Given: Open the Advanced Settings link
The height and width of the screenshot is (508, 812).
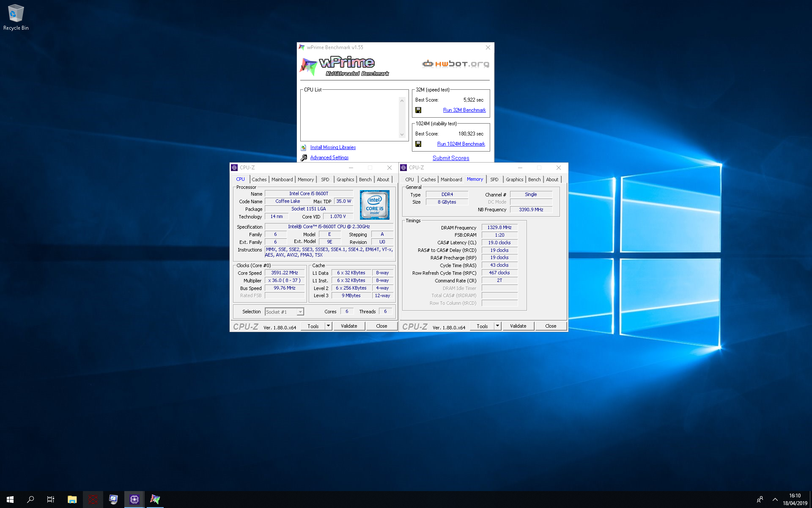Looking at the screenshot, I should click(x=329, y=157).
